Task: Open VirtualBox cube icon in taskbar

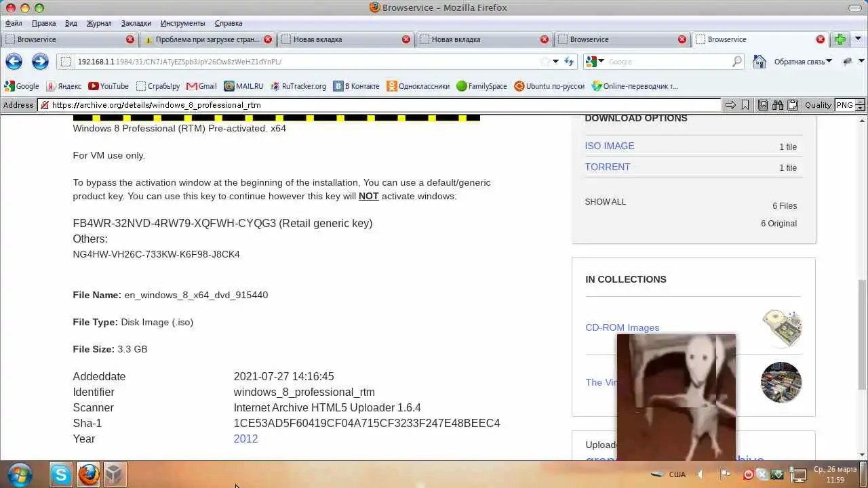Action: pyautogui.click(x=114, y=474)
